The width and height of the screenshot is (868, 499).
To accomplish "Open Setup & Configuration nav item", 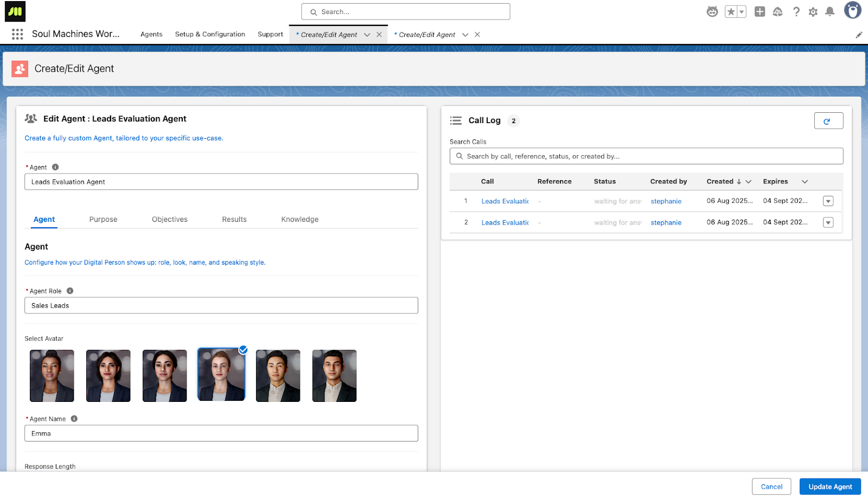I will coord(210,34).
